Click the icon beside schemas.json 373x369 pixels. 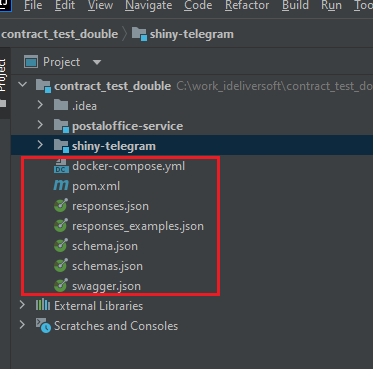point(61,265)
